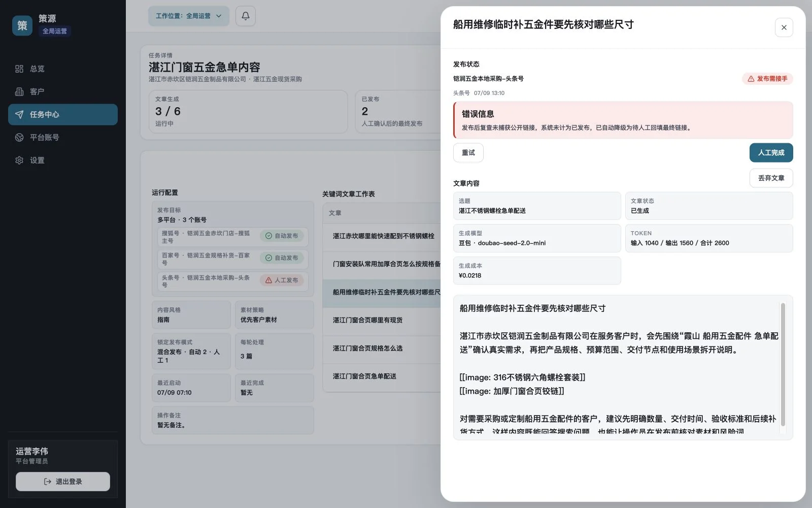Viewport: 812px width, 508px height.
Task: Click the 素材策略 优先客户素材 card
Action: pyautogui.click(x=275, y=315)
